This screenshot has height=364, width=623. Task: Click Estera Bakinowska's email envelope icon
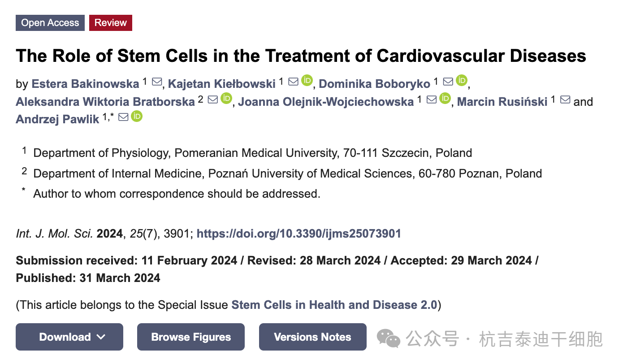(x=157, y=82)
